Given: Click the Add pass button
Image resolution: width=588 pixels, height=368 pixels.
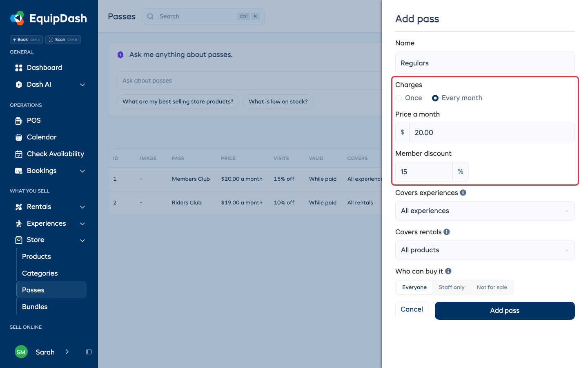Looking at the screenshot, I should coord(505,311).
